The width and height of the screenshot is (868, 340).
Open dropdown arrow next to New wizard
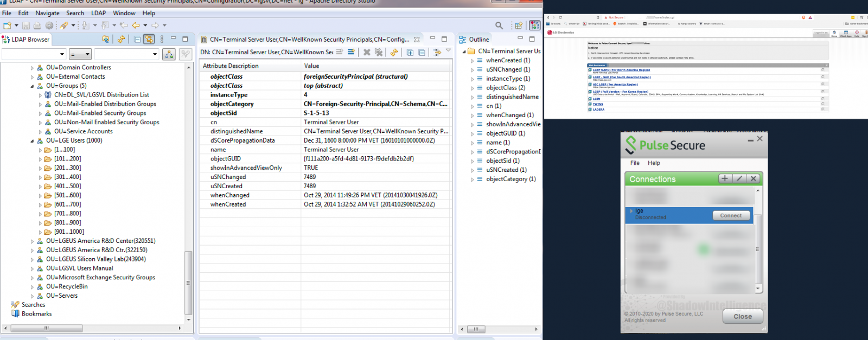pos(16,25)
